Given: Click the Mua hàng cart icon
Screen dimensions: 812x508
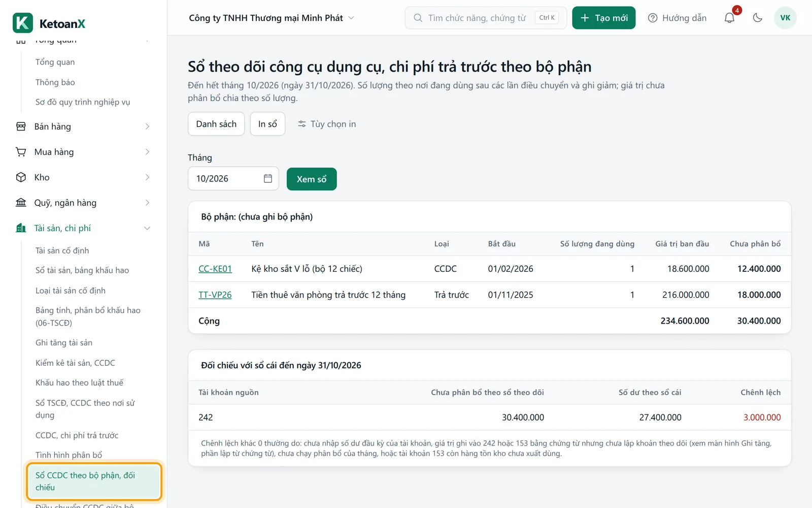Looking at the screenshot, I should point(21,152).
